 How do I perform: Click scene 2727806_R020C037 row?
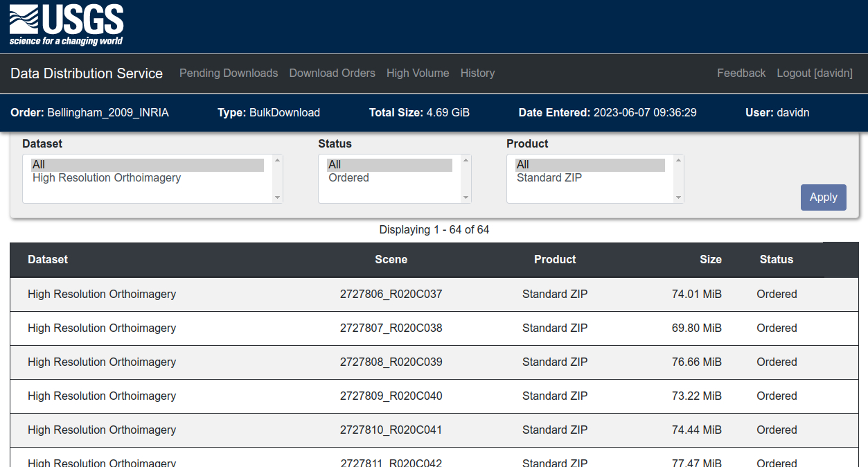tap(391, 294)
